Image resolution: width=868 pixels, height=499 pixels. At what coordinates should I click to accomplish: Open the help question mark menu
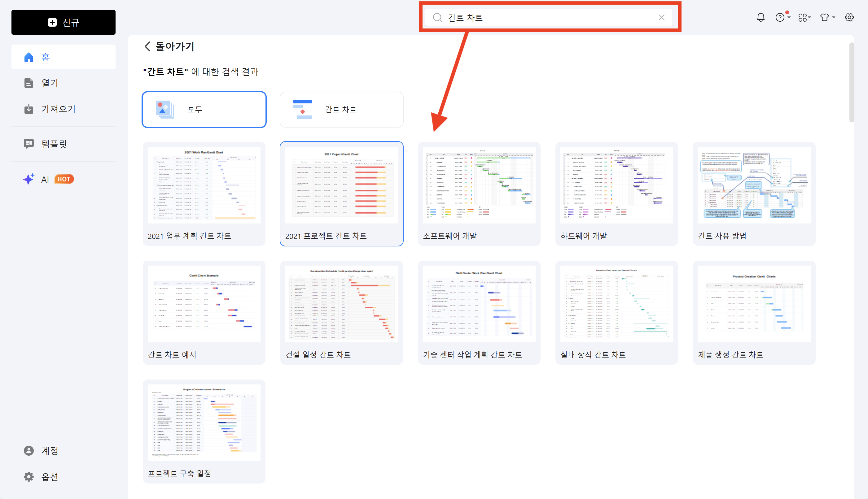781,17
